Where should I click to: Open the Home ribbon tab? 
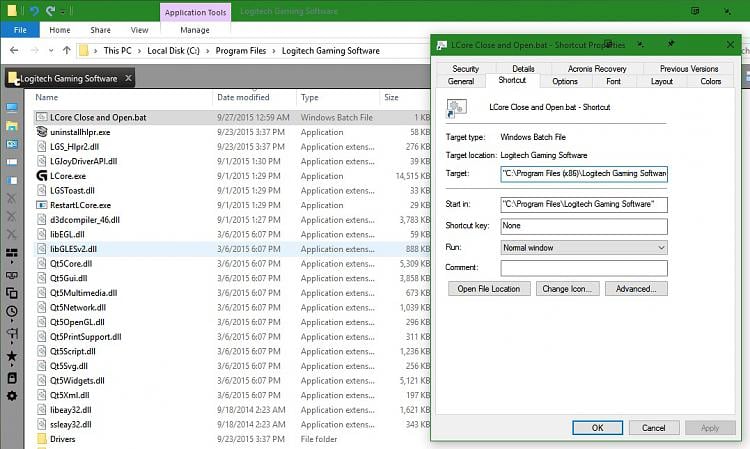60,30
